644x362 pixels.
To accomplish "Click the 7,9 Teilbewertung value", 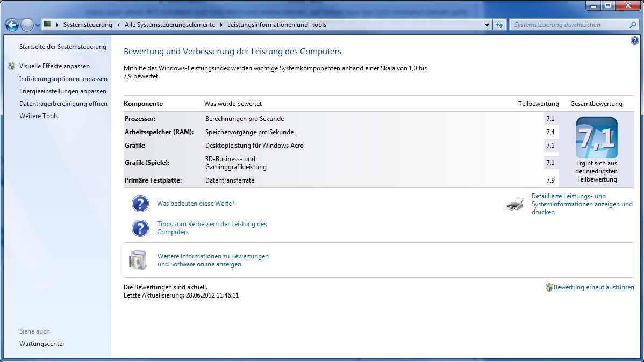I will click(x=550, y=180).
